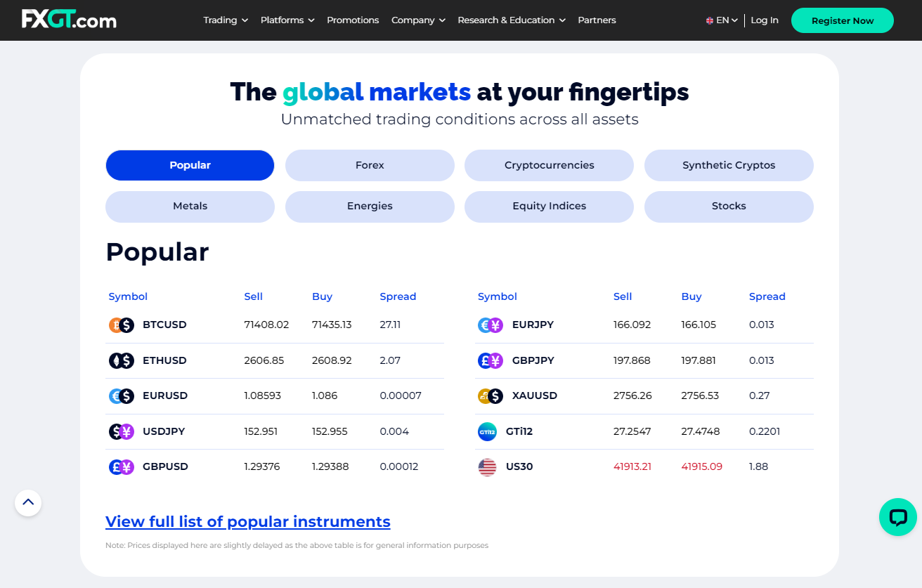This screenshot has width=922, height=588.
Task: Click the USDJPY currency pair icon
Action: [x=122, y=431]
